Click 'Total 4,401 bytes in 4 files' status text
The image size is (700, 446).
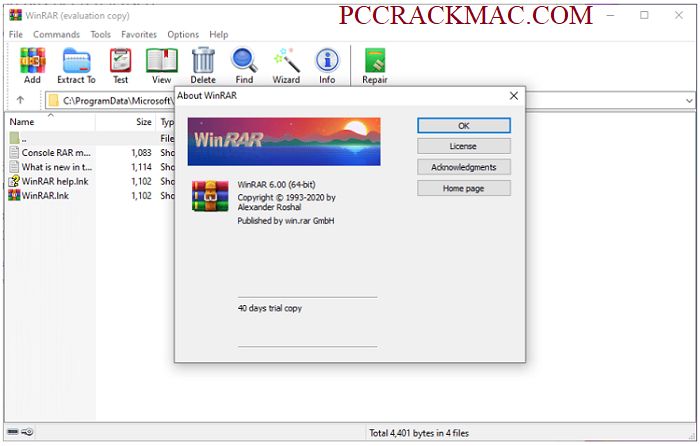coord(419,433)
